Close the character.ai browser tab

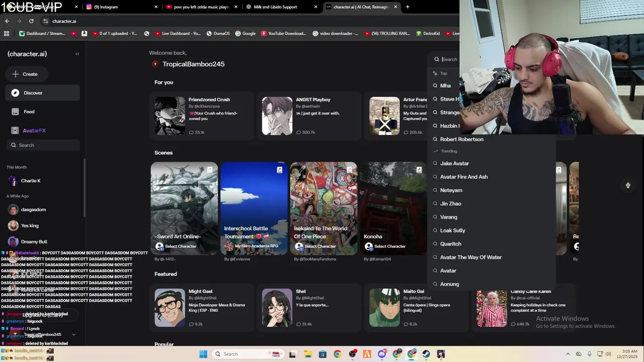click(395, 7)
